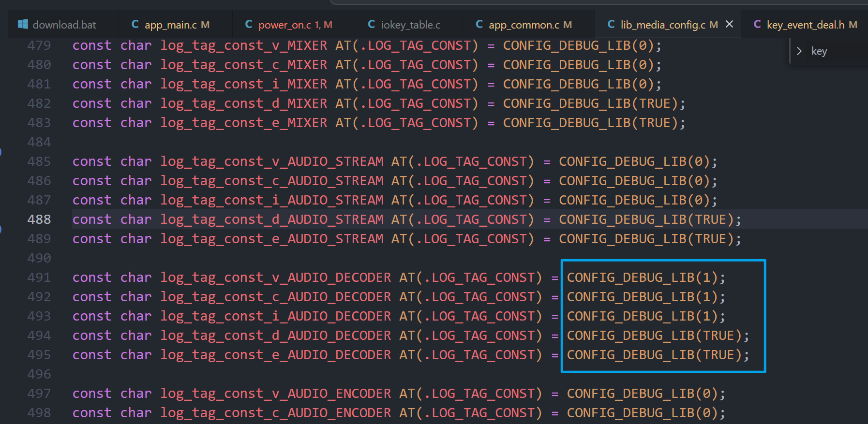Click line number 479 in the gutter
The image size is (868, 424).
tap(39, 45)
